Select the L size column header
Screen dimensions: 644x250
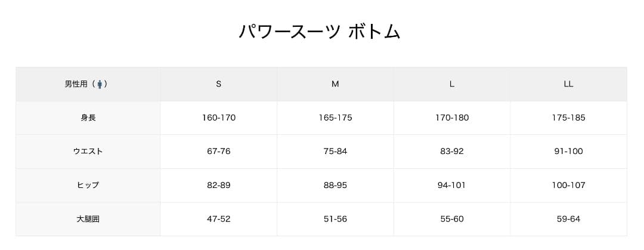(x=451, y=84)
